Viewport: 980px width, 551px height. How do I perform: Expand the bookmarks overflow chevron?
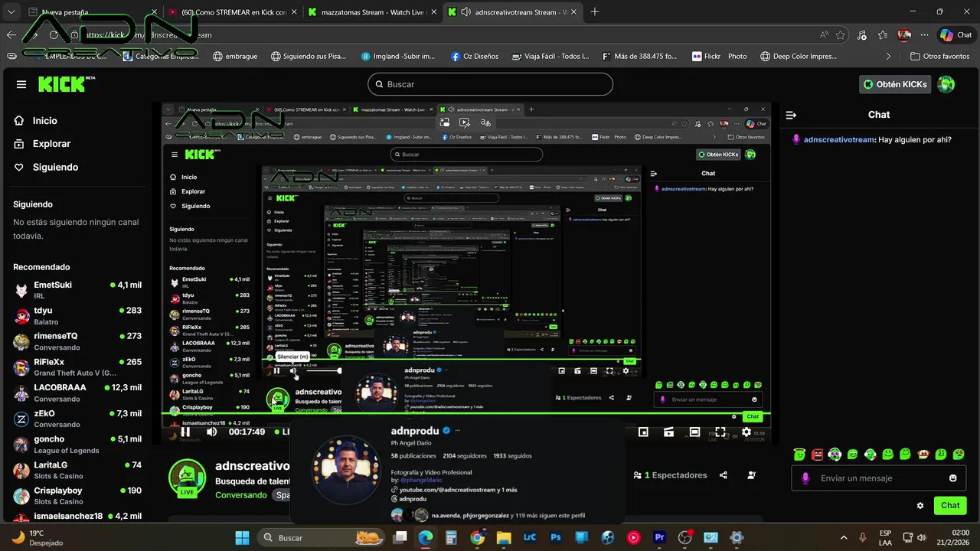point(888,56)
